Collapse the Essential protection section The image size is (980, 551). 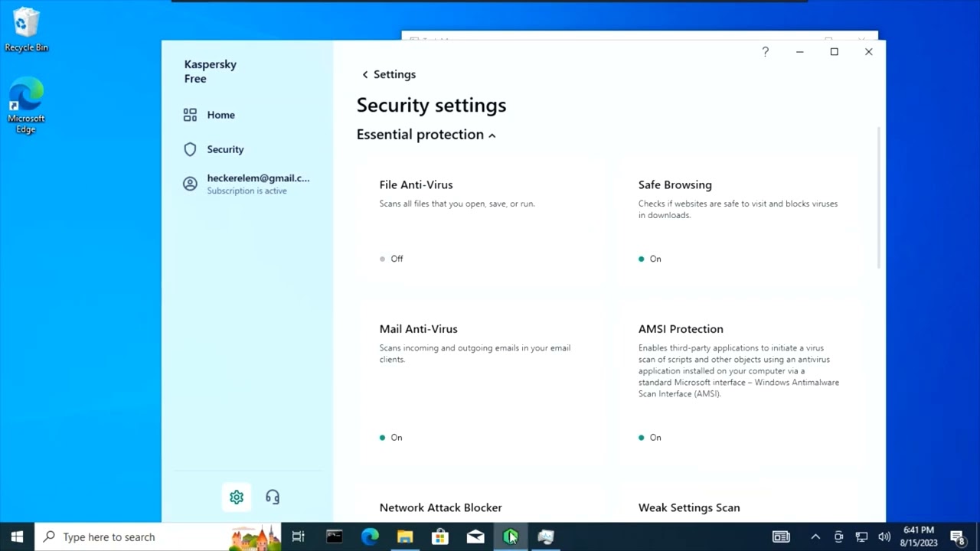coord(426,135)
